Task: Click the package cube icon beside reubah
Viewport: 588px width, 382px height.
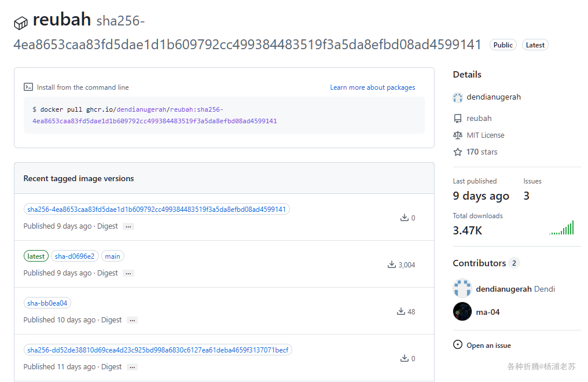Action: [x=21, y=23]
